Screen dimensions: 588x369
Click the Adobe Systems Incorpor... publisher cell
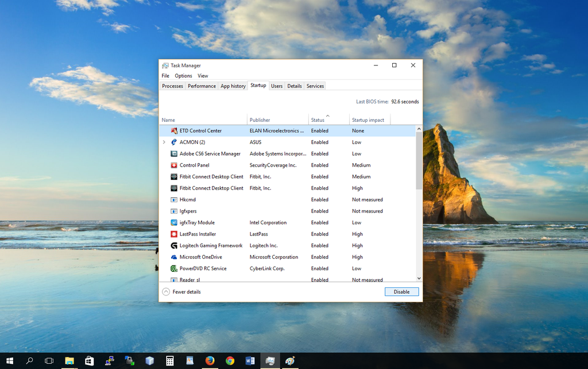(x=278, y=153)
